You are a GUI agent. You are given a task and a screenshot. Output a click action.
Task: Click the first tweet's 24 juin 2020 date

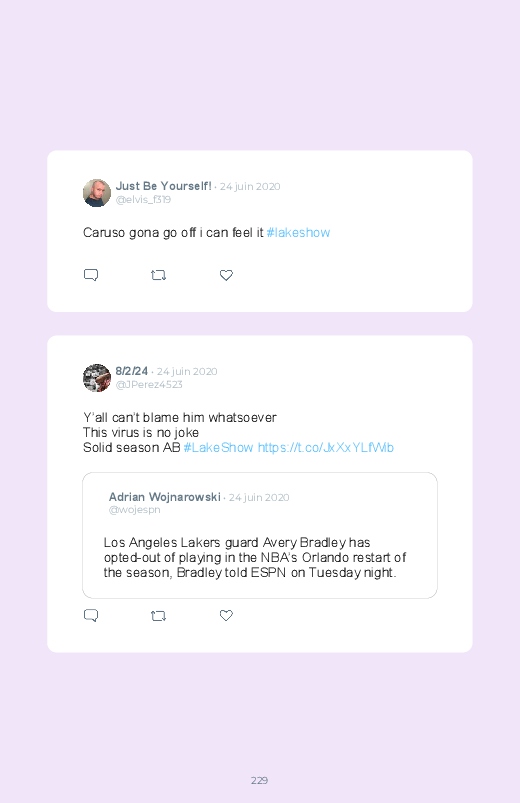point(250,186)
